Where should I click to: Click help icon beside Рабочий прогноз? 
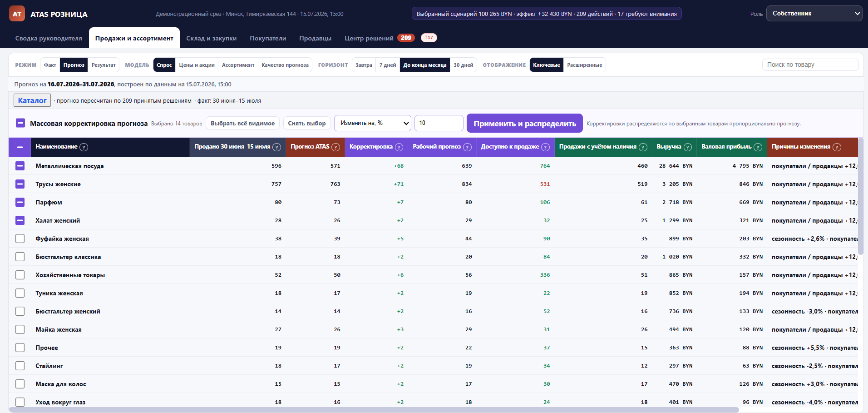[x=467, y=147]
